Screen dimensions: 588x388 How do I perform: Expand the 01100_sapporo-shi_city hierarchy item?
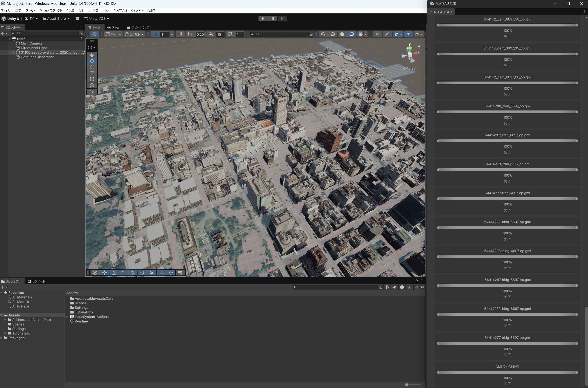[x=13, y=52]
